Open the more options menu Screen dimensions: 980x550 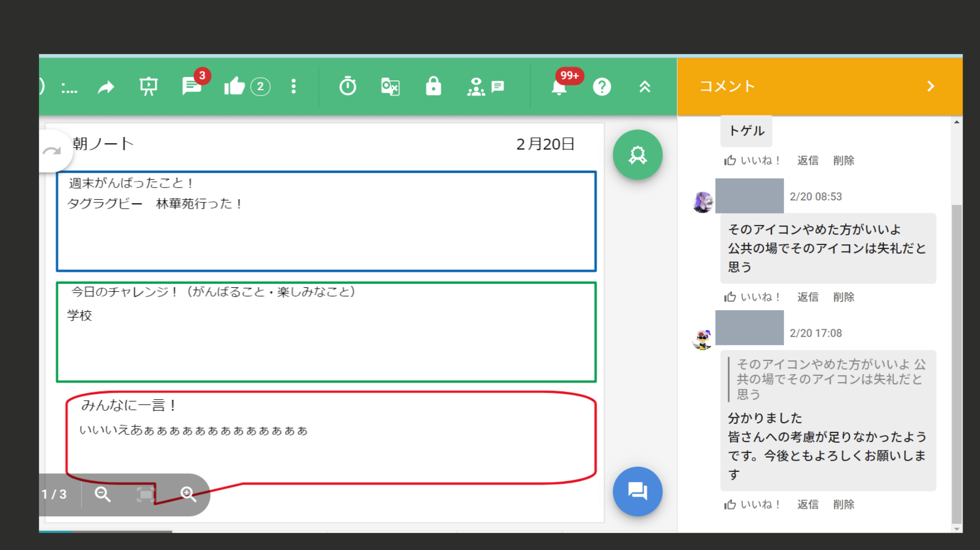click(294, 86)
